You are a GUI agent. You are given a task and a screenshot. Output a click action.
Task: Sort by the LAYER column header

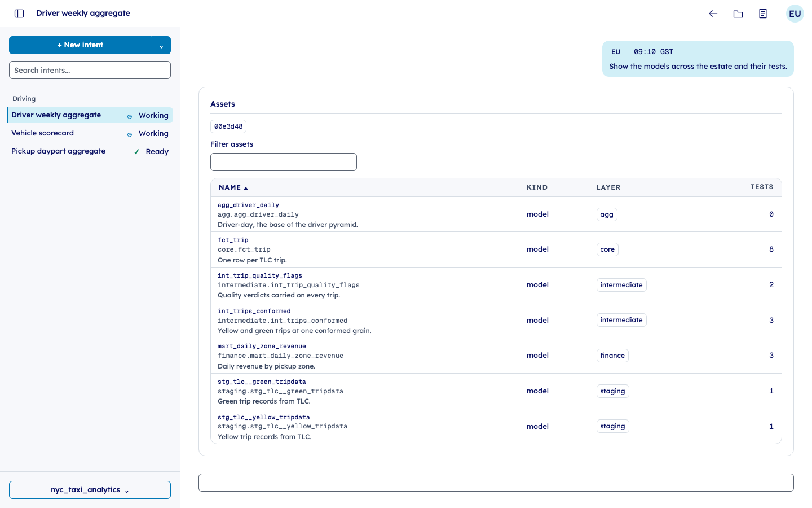(x=608, y=187)
